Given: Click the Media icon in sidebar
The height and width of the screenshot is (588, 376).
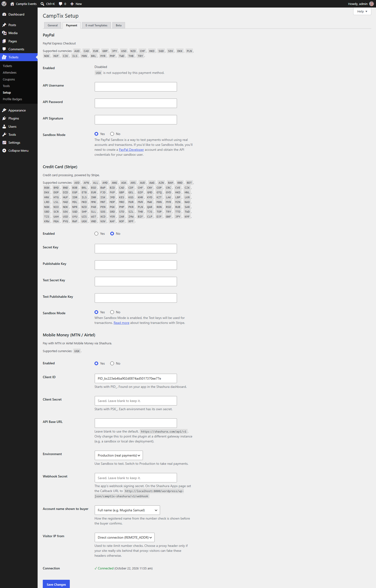Looking at the screenshot, I should point(4,33).
